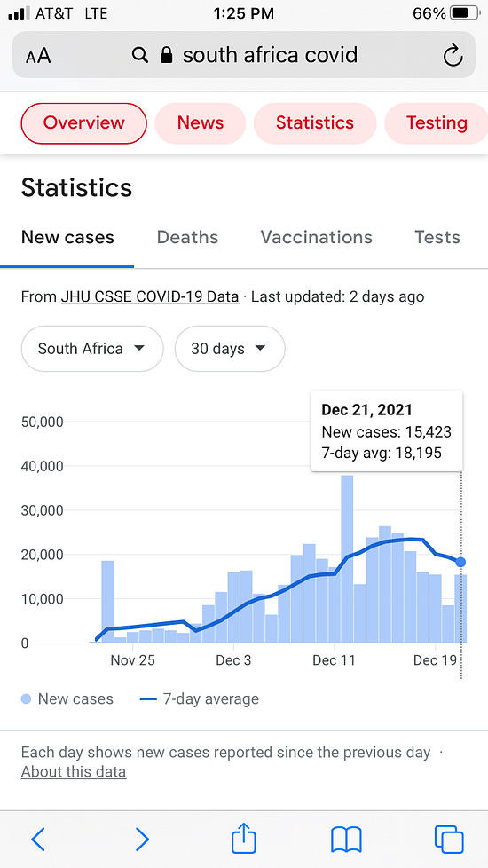The width and height of the screenshot is (488, 868).
Task: Open reader text size AA button
Action: [x=37, y=56]
